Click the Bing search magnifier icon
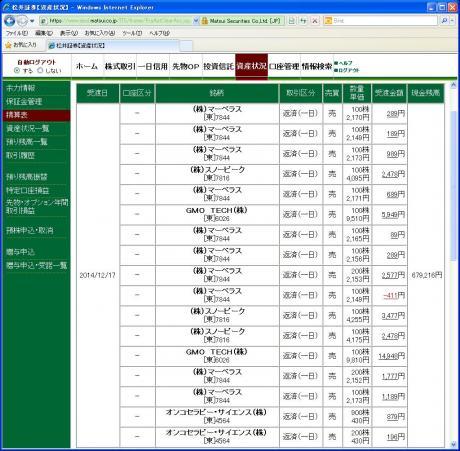The width and height of the screenshot is (460, 451). coord(444,21)
